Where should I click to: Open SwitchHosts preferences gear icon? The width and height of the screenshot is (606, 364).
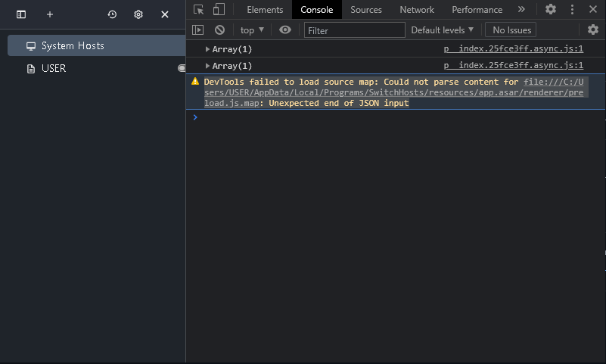coord(138,14)
